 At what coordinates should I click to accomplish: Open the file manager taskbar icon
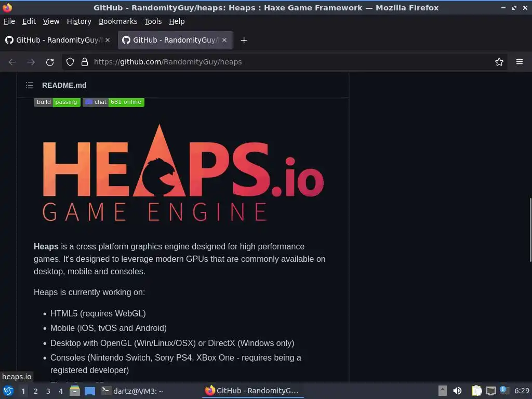click(75, 391)
